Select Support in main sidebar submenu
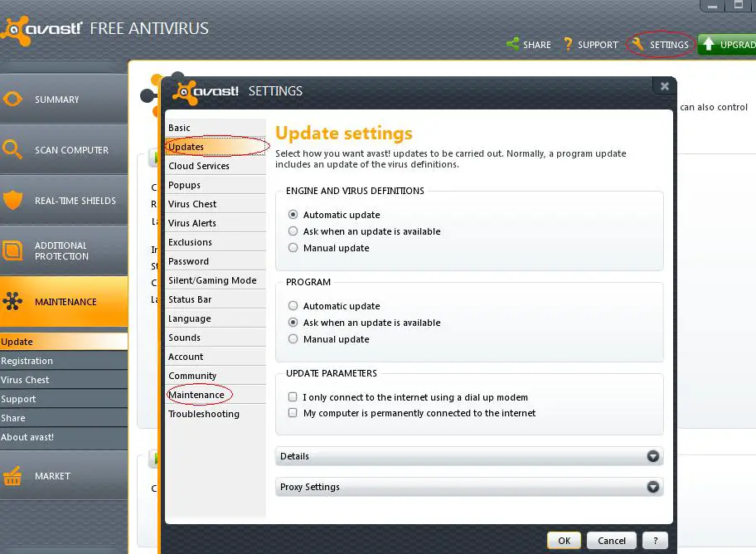 [64, 399]
